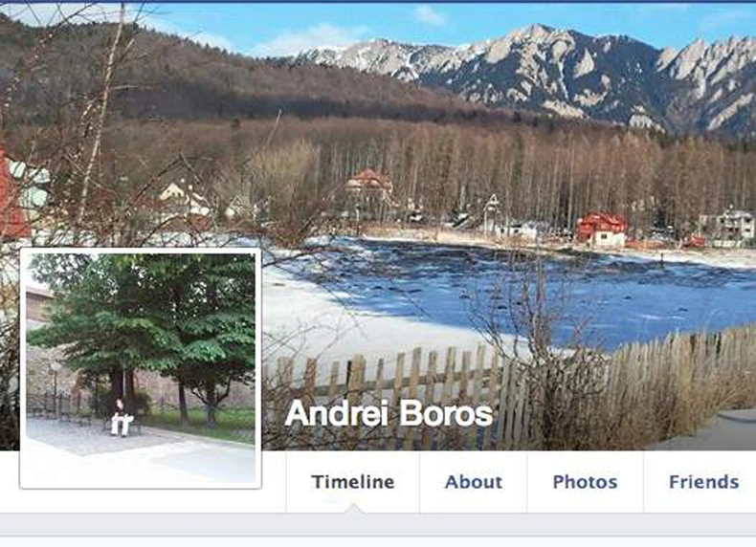Select the red-roofed house beside the lake
The width and height of the screenshot is (756, 547).
pos(601,230)
